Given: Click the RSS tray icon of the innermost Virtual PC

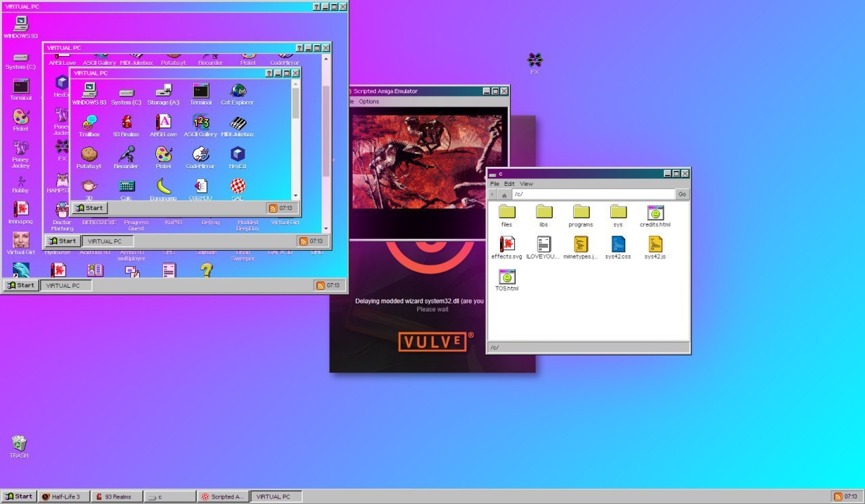Looking at the screenshot, I should pos(273,208).
